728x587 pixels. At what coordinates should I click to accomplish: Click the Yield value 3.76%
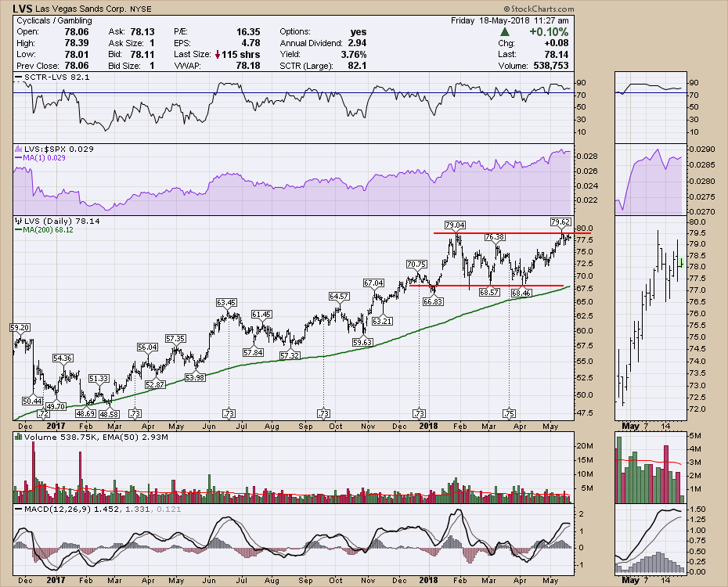click(x=353, y=54)
